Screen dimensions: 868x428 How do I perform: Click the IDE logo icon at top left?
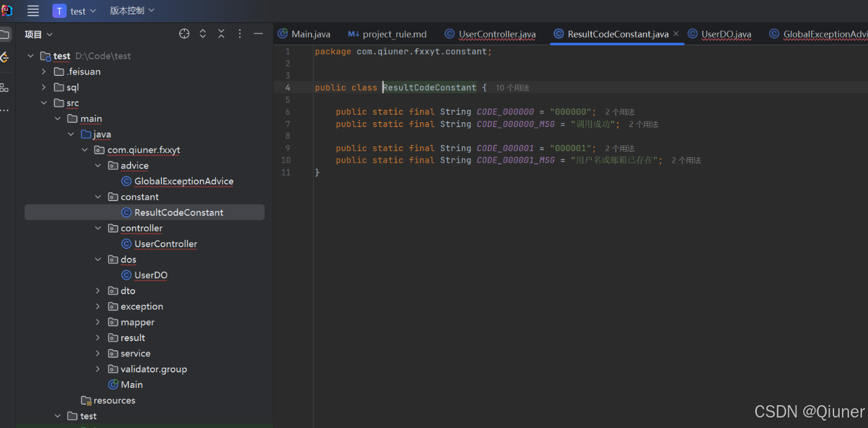pos(6,10)
